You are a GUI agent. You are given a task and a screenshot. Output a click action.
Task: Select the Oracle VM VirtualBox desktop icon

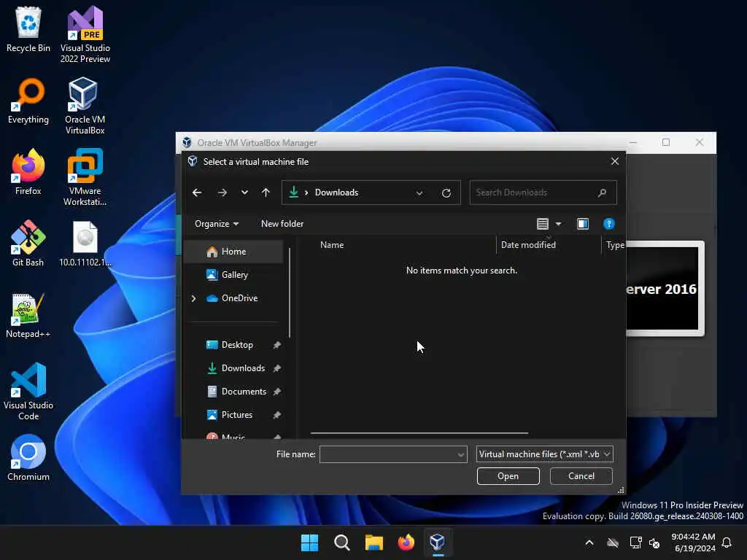tap(85, 106)
